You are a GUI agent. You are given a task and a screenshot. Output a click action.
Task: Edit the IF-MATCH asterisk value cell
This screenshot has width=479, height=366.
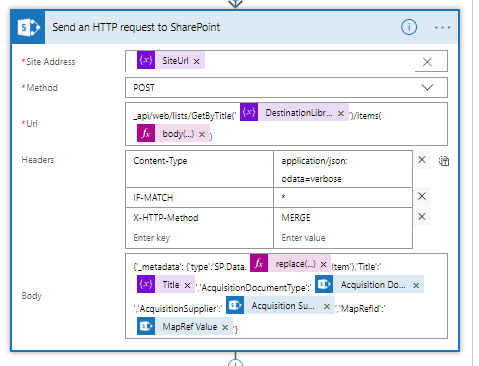coord(343,198)
